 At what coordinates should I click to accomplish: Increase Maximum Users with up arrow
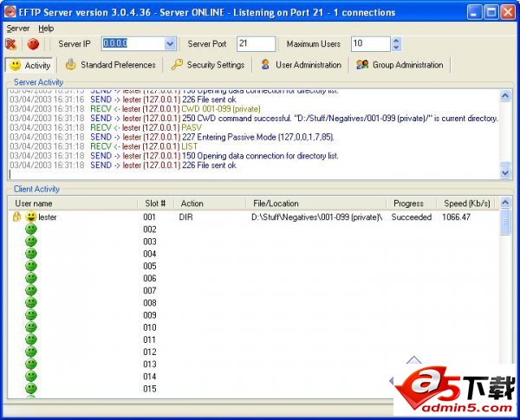pos(396,40)
